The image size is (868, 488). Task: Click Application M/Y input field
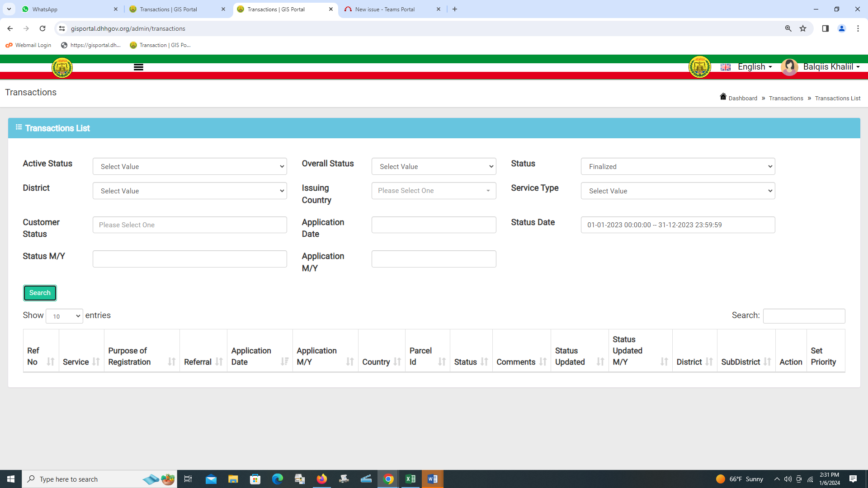tap(434, 259)
